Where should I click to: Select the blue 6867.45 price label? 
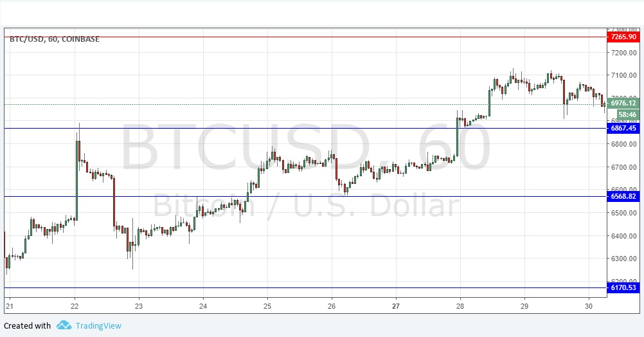click(x=623, y=129)
